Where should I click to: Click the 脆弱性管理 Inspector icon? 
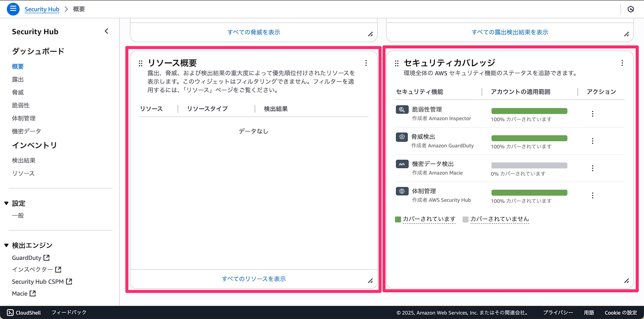[x=402, y=110]
